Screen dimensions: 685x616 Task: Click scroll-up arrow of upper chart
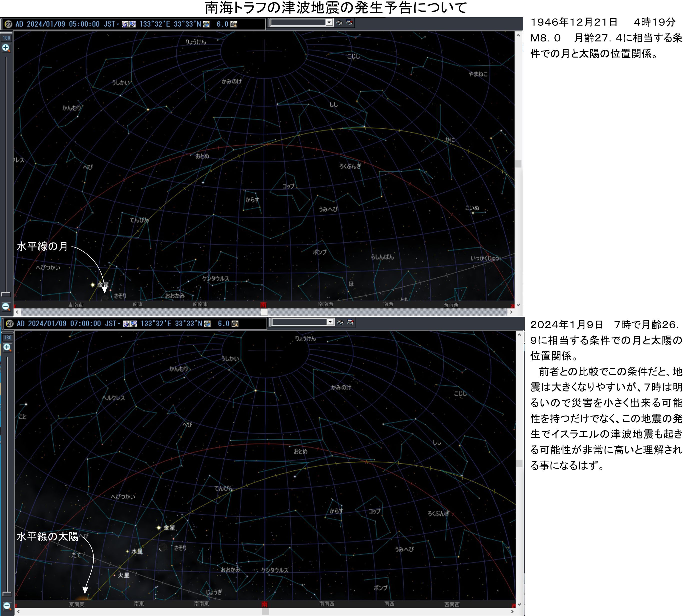pyautogui.click(x=518, y=35)
